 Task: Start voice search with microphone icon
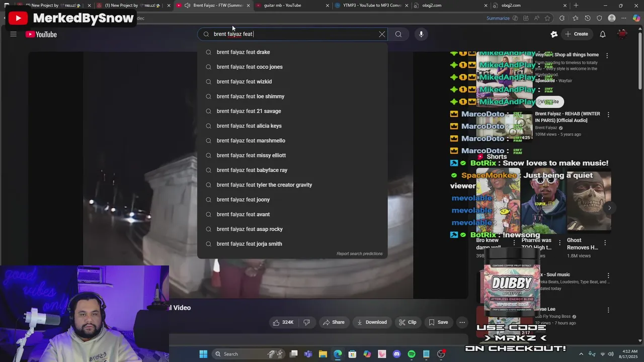pyautogui.click(x=421, y=34)
